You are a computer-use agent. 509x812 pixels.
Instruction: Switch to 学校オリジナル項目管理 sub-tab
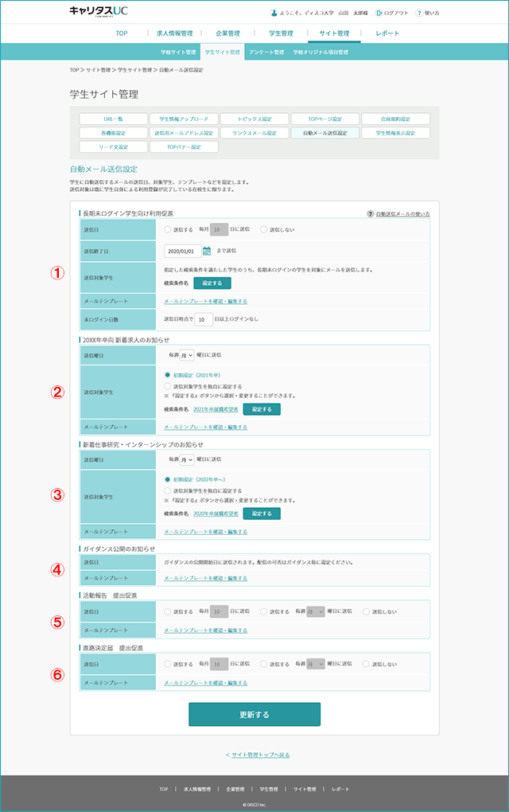click(321, 53)
